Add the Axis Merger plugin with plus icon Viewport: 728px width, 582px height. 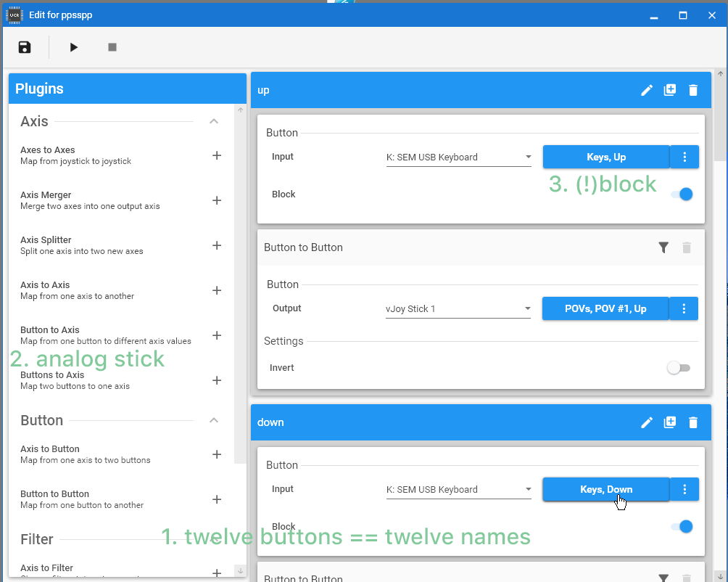(216, 200)
